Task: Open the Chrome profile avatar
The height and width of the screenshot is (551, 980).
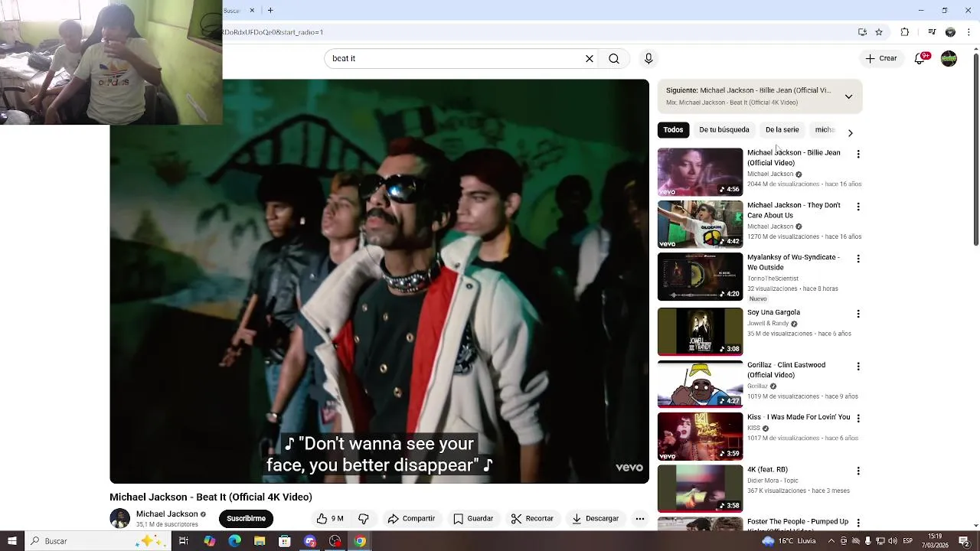Action: [950, 32]
